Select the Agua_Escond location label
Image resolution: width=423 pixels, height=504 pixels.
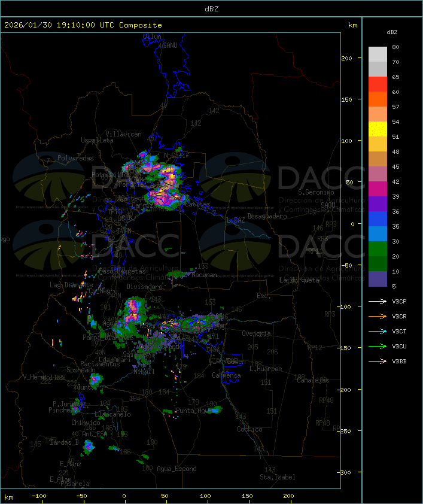(x=176, y=469)
